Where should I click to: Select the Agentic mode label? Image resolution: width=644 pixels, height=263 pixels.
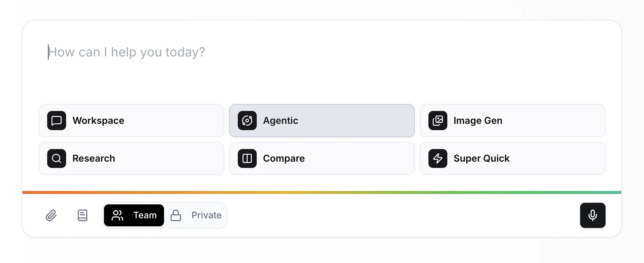(280, 121)
